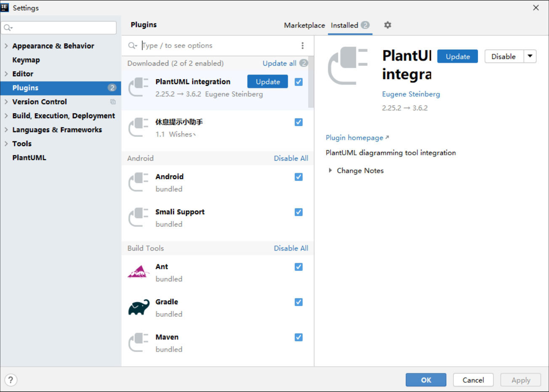
Task: Toggle the Maven plugin checkbox
Action: tap(298, 337)
